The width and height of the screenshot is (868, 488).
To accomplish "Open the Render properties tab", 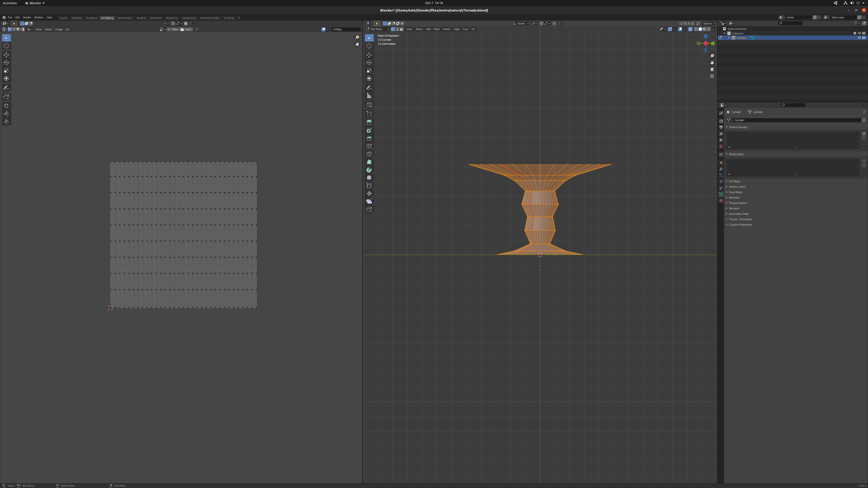I will tap(721, 121).
